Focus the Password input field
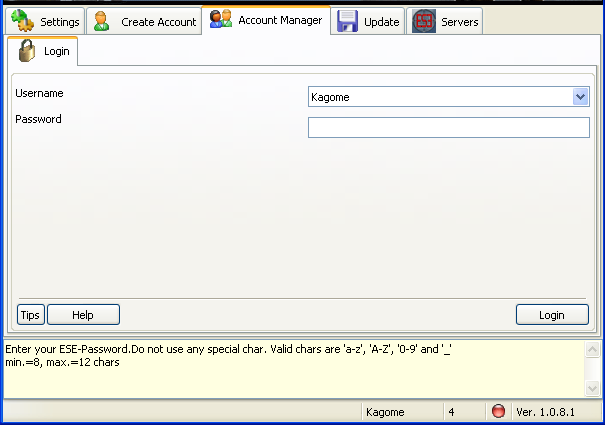 point(449,127)
